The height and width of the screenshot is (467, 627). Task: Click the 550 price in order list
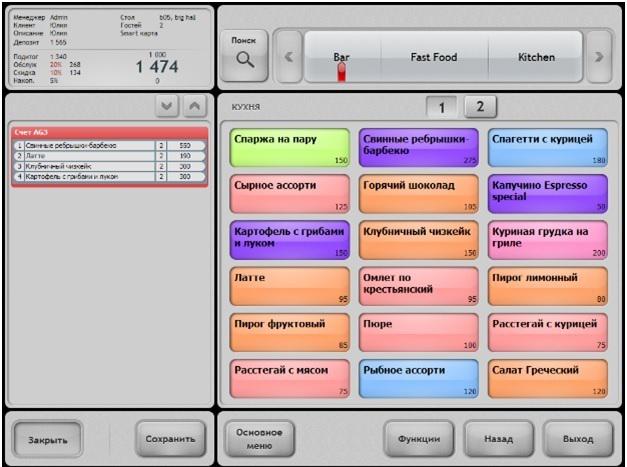(185, 146)
